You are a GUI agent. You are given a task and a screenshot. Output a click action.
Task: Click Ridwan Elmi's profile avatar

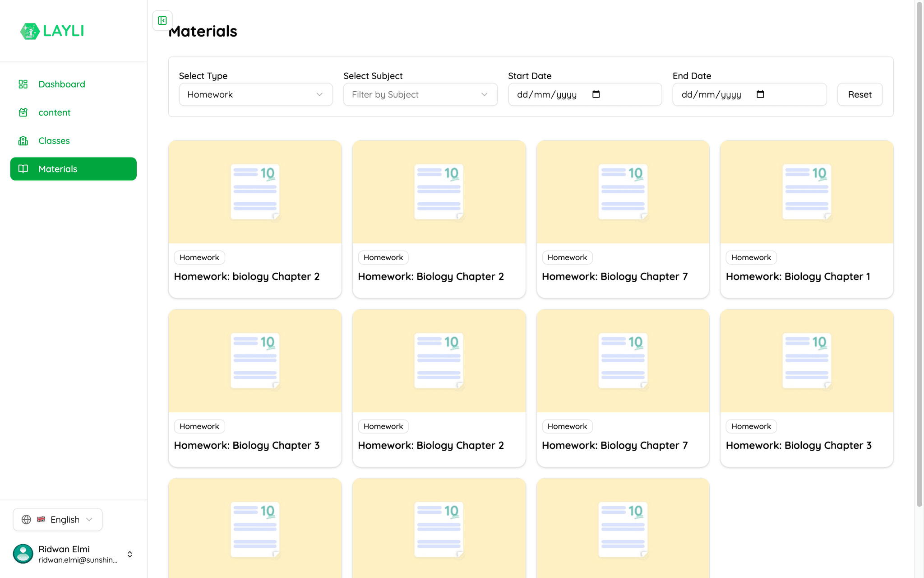[23, 554]
